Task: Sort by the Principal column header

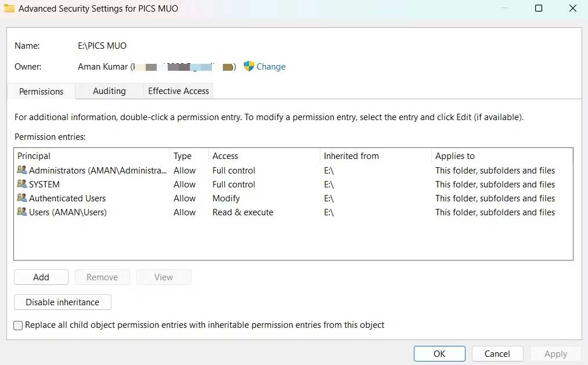Action: [x=34, y=156]
